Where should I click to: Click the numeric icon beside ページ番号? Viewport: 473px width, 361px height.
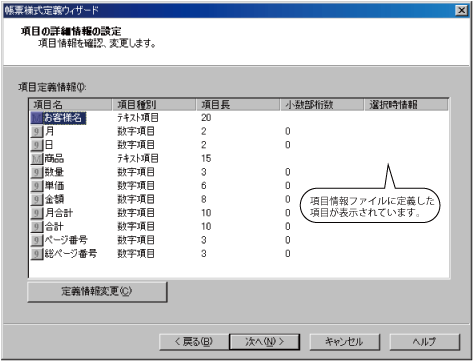pyautogui.click(x=37, y=240)
